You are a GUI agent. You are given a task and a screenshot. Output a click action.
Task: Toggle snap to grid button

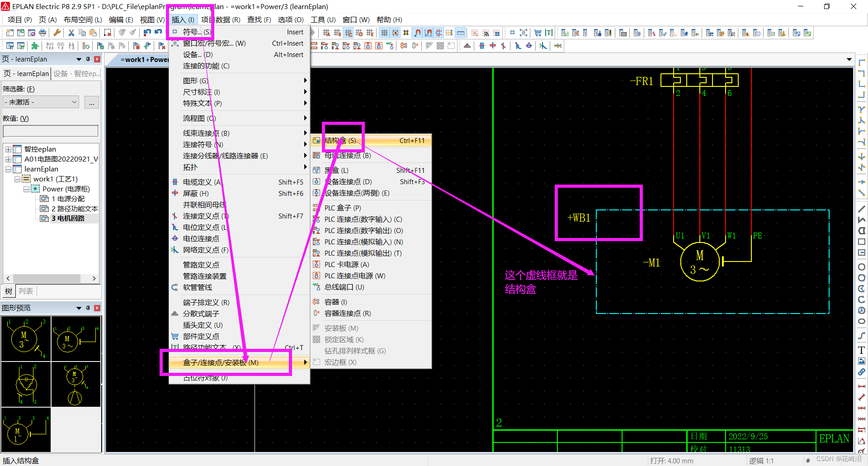tap(395, 33)
